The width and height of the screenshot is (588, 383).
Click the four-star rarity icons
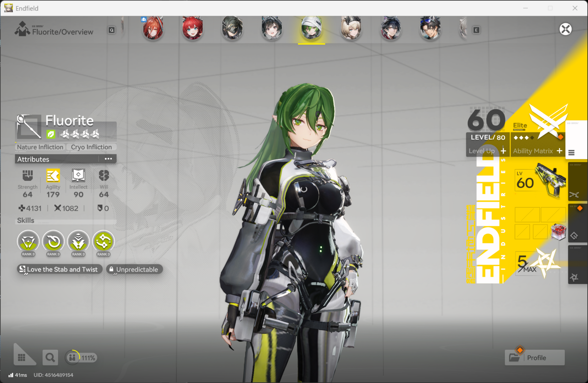click(x=80, y=134)
